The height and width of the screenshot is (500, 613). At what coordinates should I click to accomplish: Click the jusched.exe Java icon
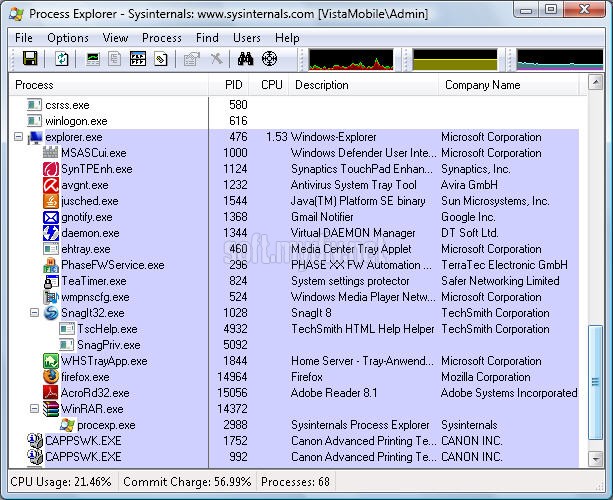pos(51,201)
